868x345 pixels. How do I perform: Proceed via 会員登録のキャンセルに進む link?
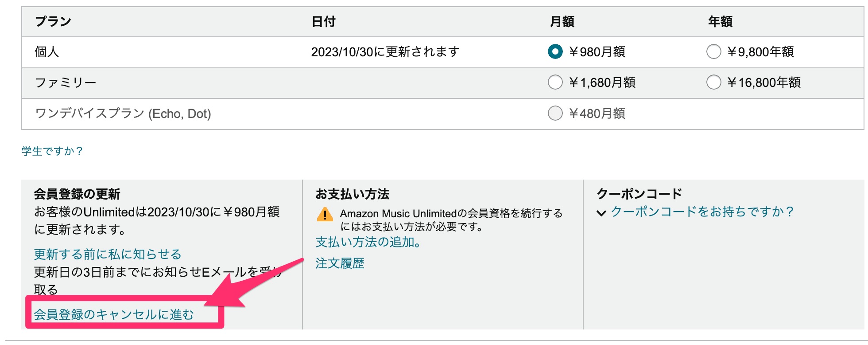coord(114,314)
